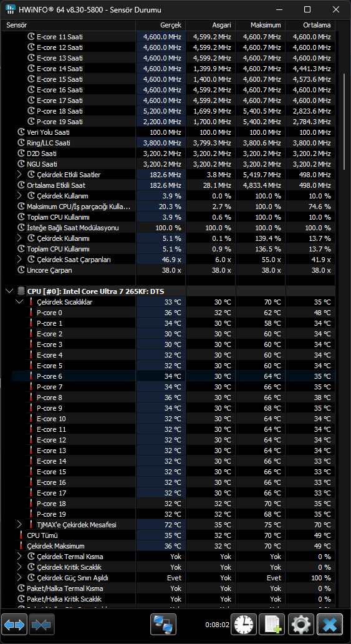Click the 72 °C current TjMAX distance value
Image resolution: width=351 pixels, height=644 pixels.
tap(172, 525)
